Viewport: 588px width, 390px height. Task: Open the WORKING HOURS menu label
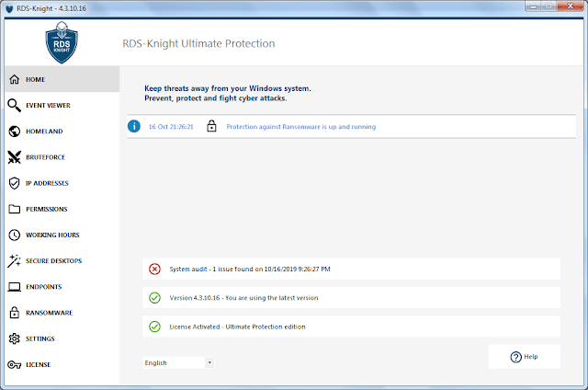(x=52, y=235)
